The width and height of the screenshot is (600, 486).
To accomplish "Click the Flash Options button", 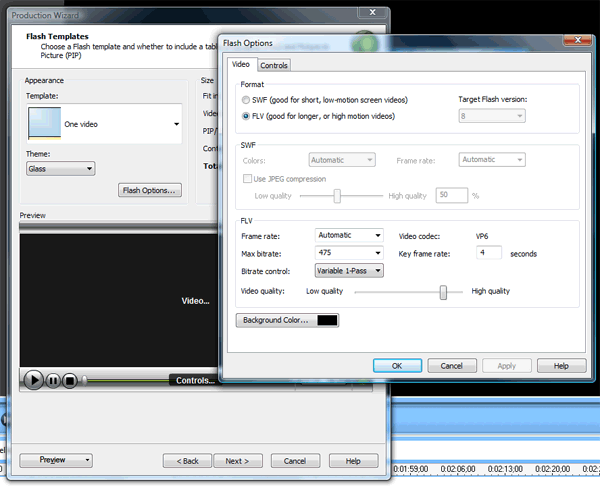I will tap(150, 190).
